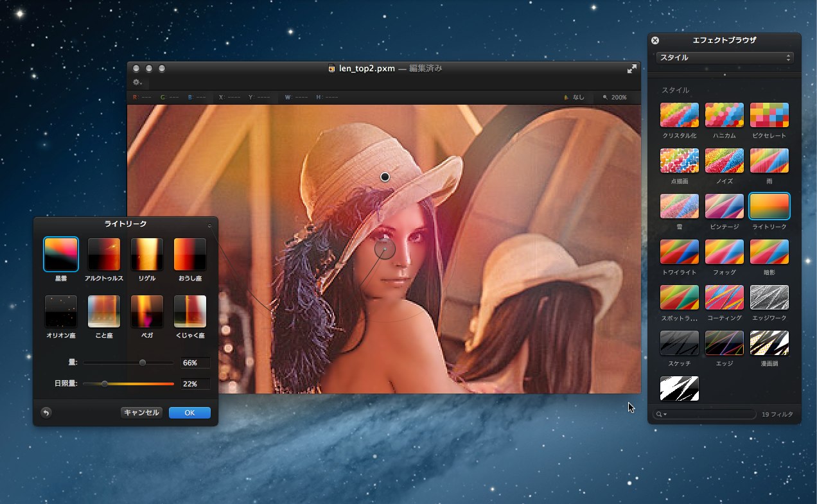The image size is (817, 504).
Task: Open the gear menu in the document window
Action: [137, 82]
